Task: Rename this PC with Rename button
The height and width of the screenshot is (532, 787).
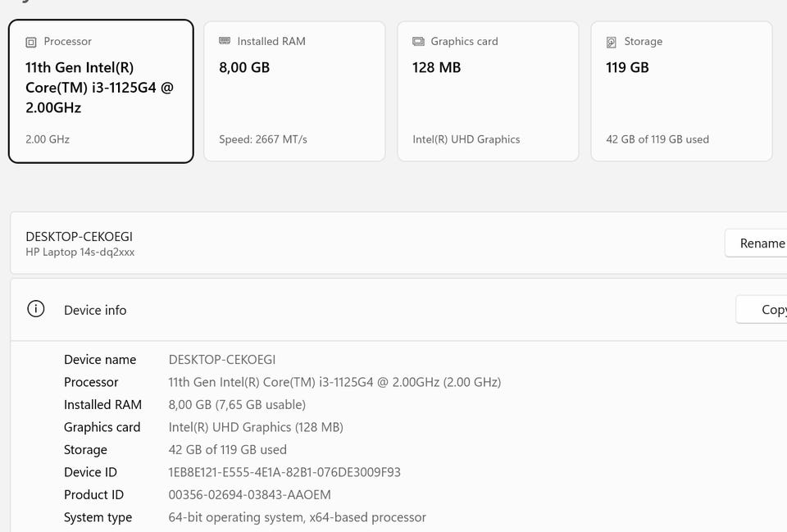Action: click(756, 243)
